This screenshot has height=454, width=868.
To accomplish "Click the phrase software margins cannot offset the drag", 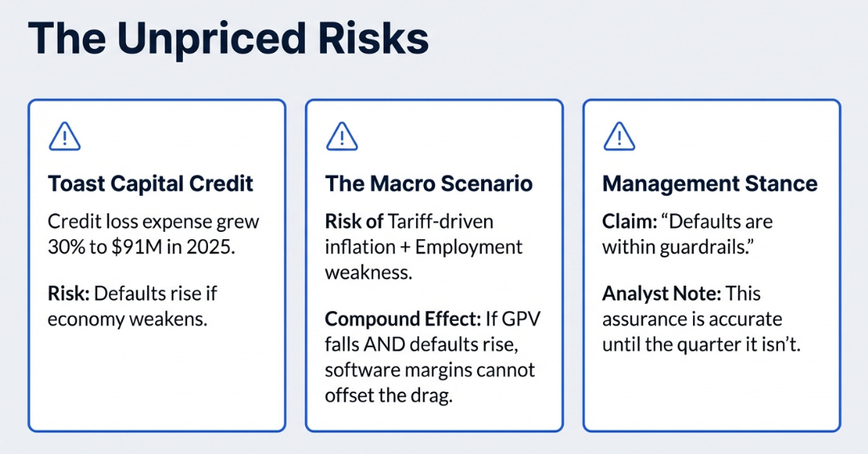I will tap(430, 383).
